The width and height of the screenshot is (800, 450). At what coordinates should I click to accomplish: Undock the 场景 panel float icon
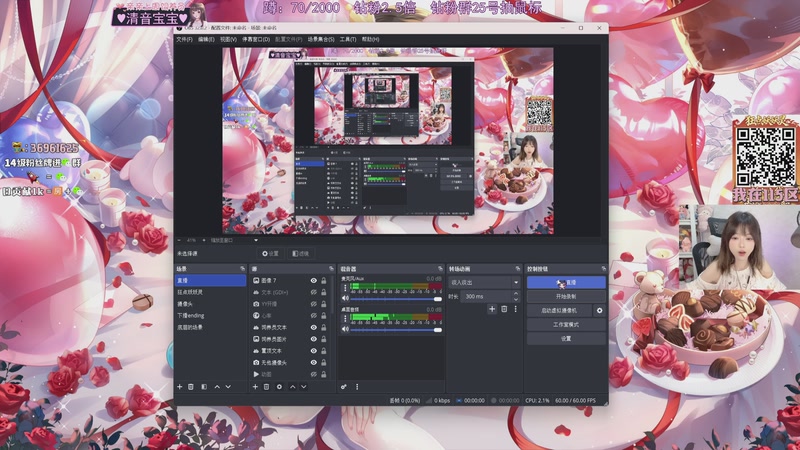tap(242, 268)
